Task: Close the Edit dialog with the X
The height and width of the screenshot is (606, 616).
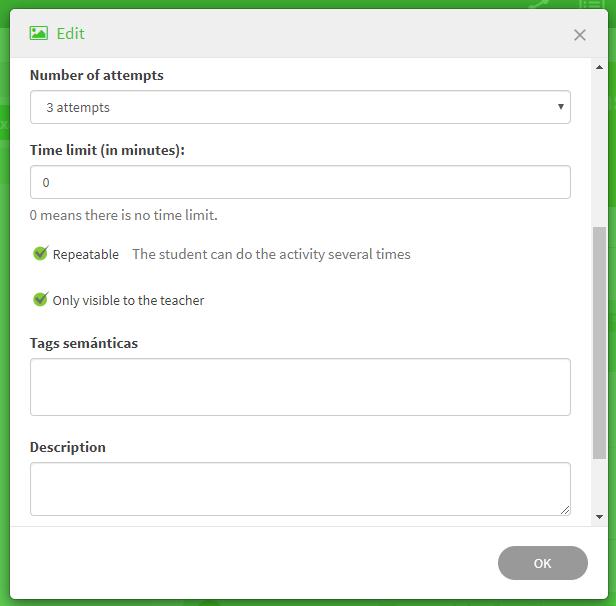Action: click(579, 35)
